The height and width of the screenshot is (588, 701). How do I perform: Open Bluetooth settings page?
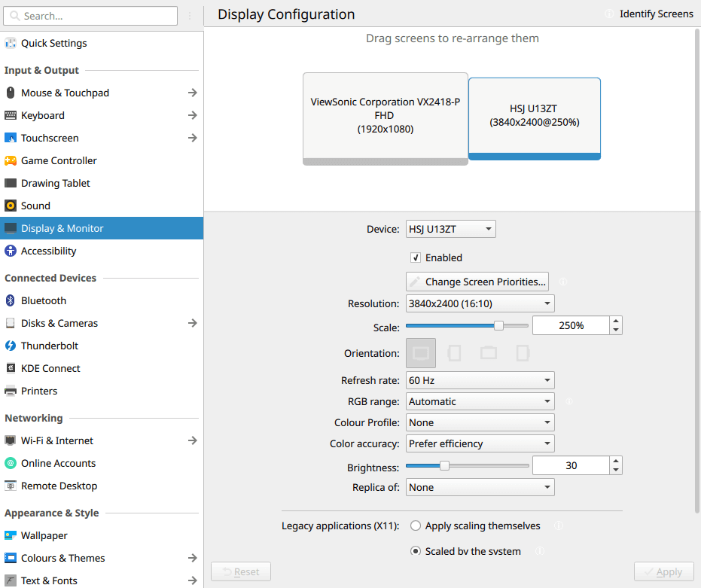(x=102, y=300)
